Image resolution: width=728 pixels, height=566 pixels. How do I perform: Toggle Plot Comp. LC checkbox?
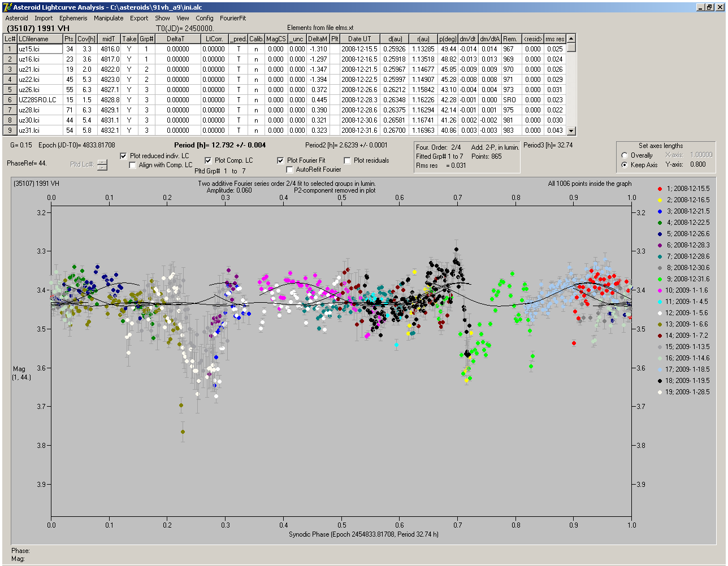pyautogui.click(x=208, y=160)
